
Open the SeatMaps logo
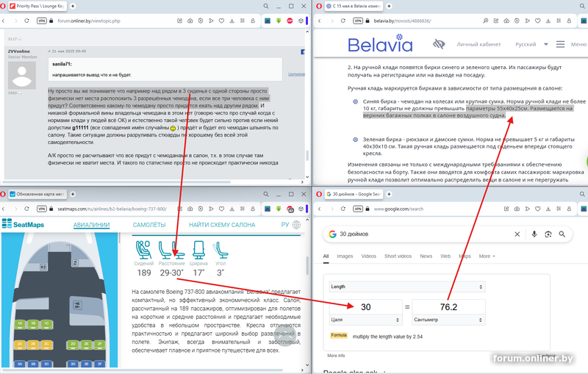(23, 224)
